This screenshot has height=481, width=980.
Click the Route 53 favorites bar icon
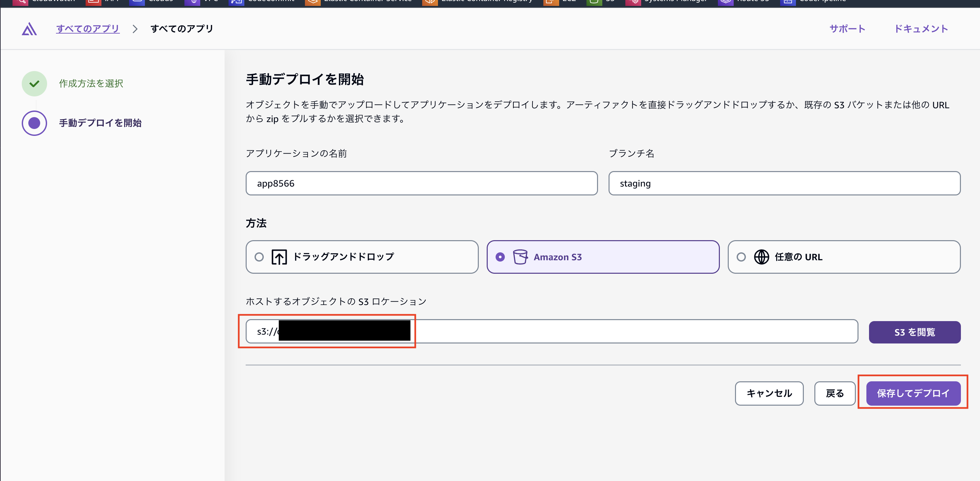click(x=725, y=2)
